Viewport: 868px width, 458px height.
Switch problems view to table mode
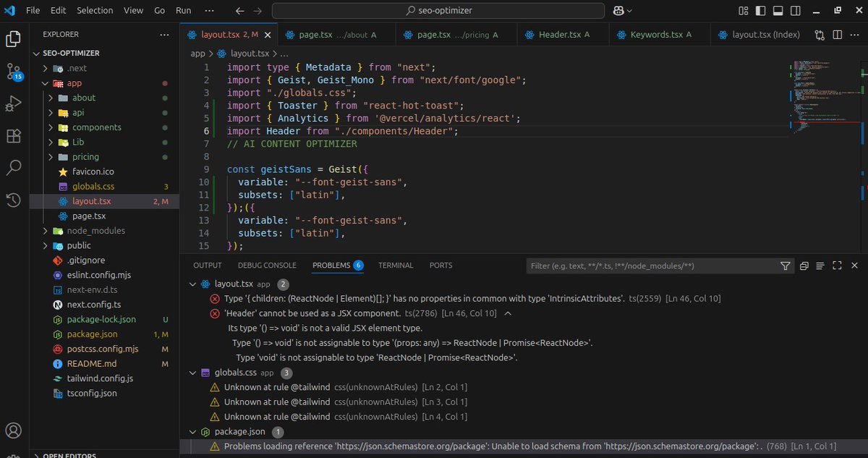point(820,266)
